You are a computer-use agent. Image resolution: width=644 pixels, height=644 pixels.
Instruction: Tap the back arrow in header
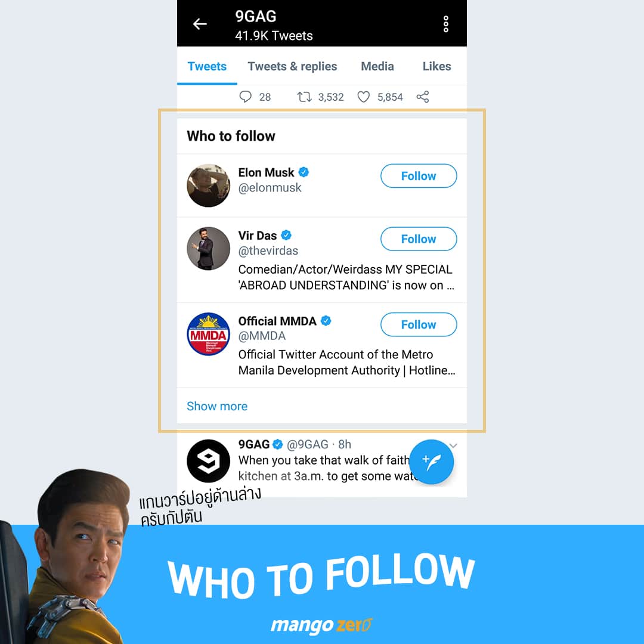point(200,24)
